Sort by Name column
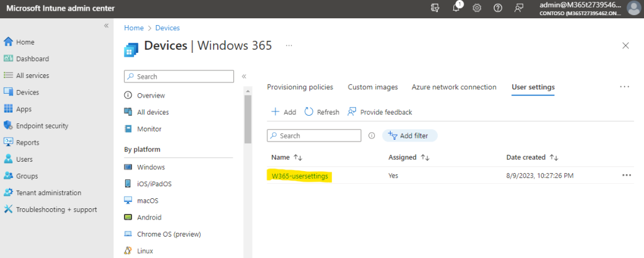This screenshot has width=644, height=258. [x=287, y=157]
